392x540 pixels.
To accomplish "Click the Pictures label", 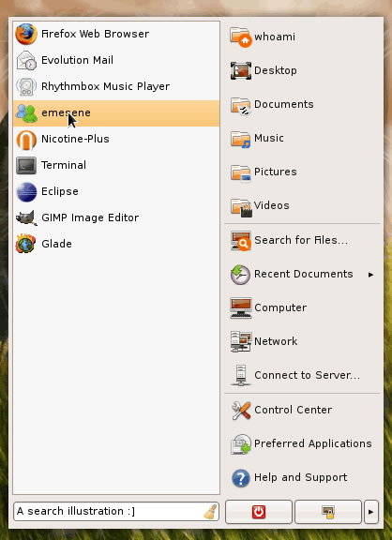I will click(x=275, y=172).
